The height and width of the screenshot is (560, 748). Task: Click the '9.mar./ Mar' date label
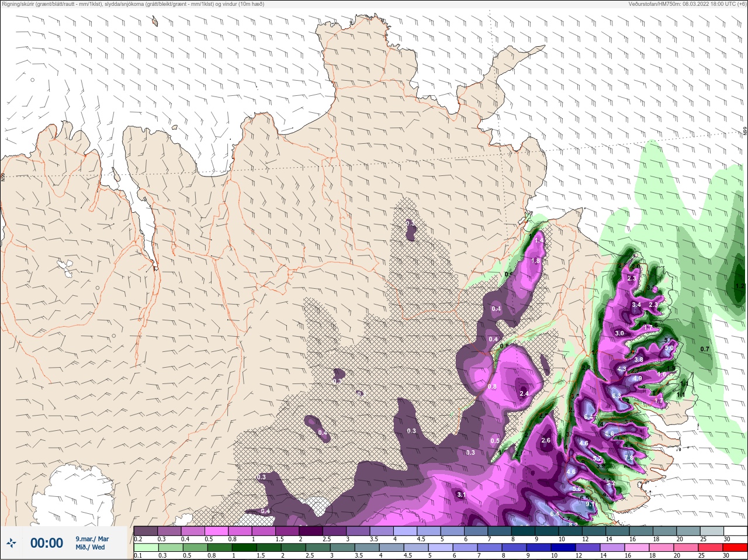click(92, 539)
